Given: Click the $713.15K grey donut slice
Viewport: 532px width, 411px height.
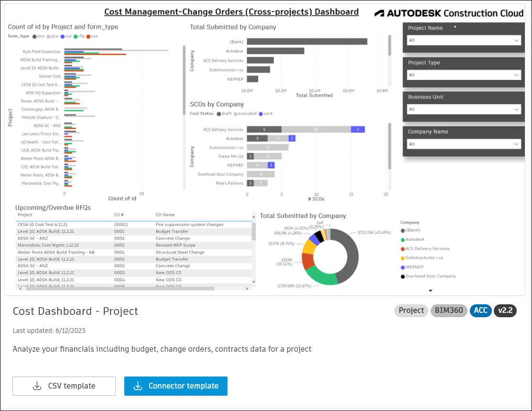Looking at the screenshot, I should tap(353, 255).
